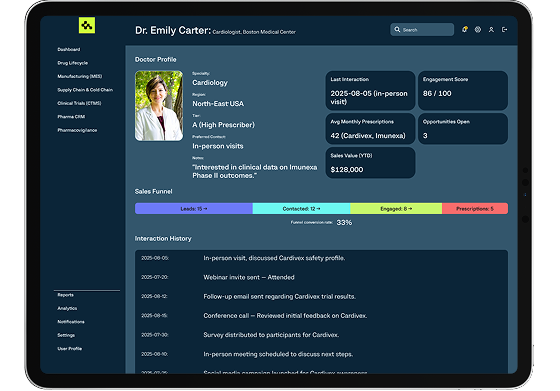
Task: Focus the Search input field
Action: click(422, 30)
